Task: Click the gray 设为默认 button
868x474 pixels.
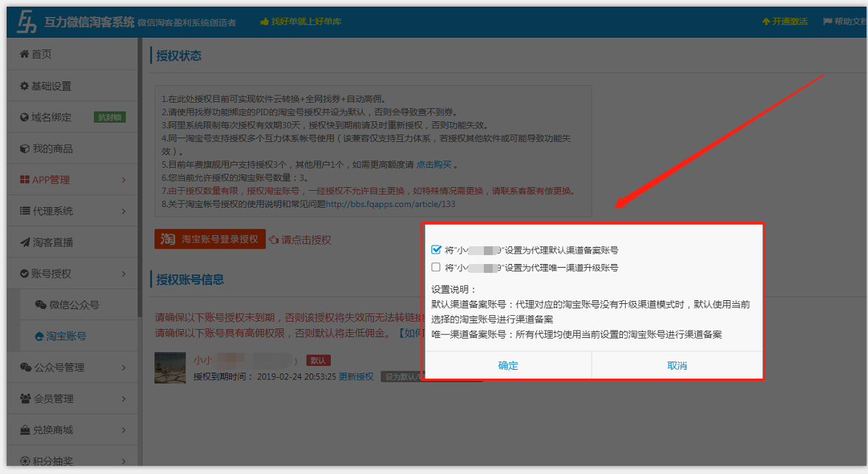Action: tap(402, 376)
